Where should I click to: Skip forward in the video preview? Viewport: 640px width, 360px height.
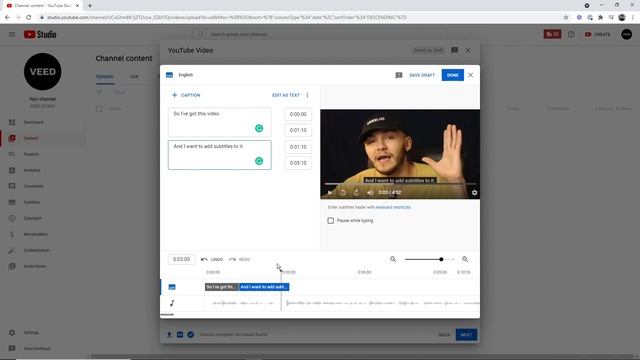356,193
